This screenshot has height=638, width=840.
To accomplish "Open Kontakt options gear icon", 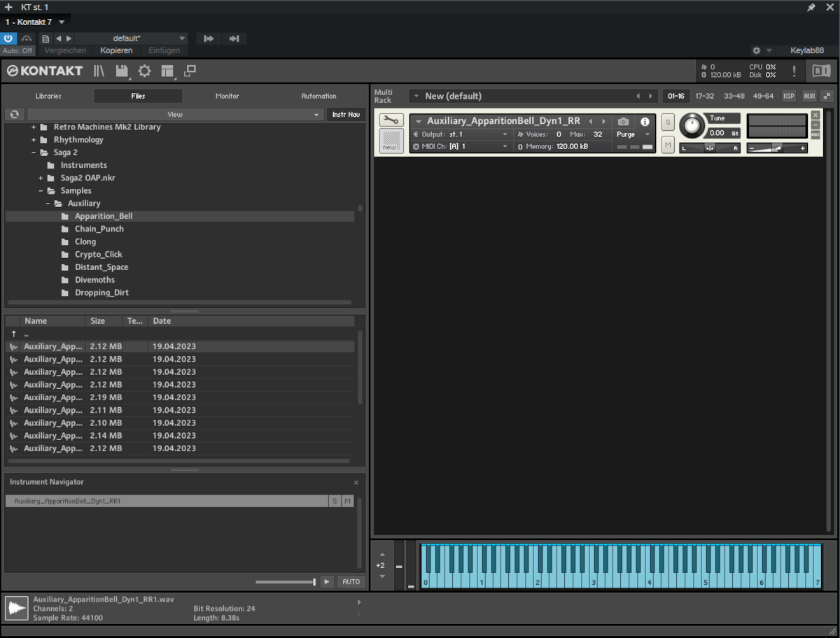I will [x=144, y=71].
